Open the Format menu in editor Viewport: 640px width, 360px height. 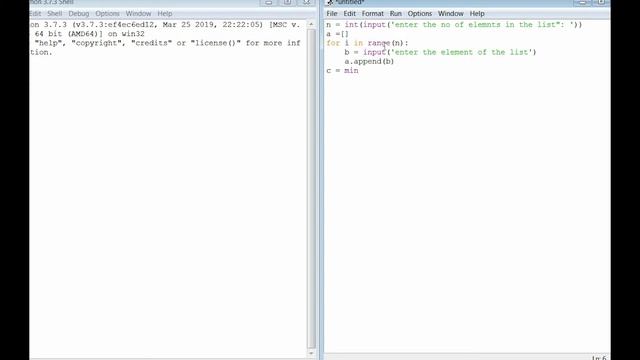click(372, 13)
